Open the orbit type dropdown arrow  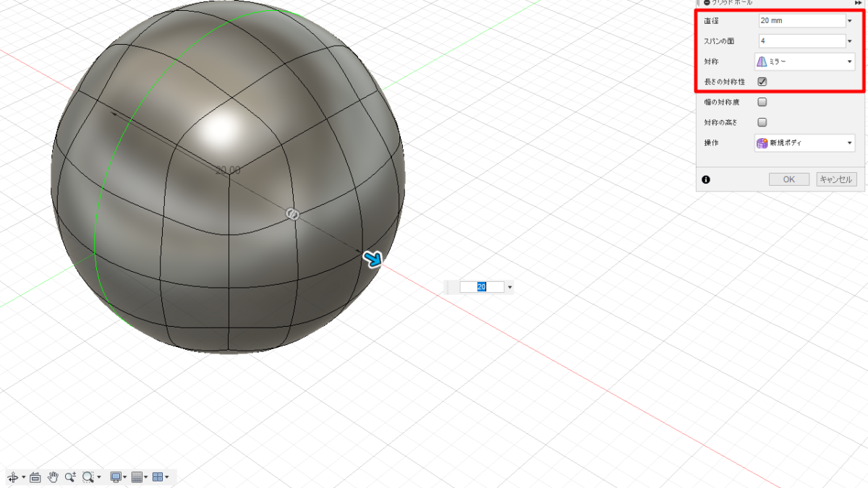click(x=24, y=478)
